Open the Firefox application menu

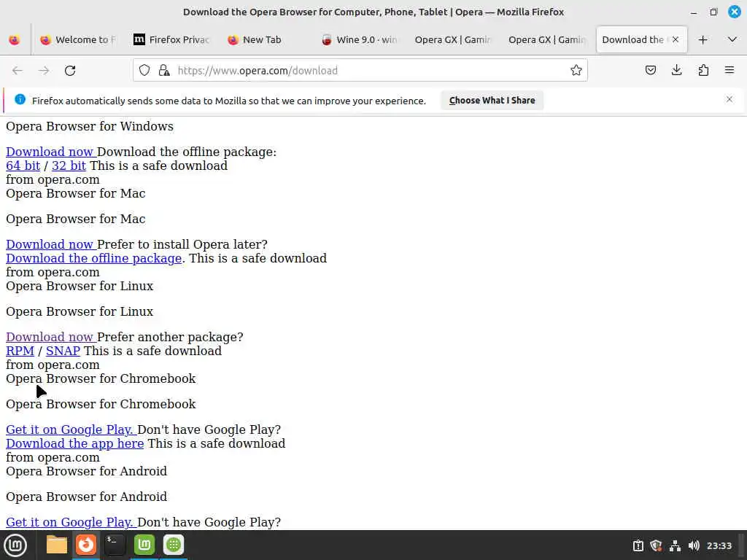point(729,71)
